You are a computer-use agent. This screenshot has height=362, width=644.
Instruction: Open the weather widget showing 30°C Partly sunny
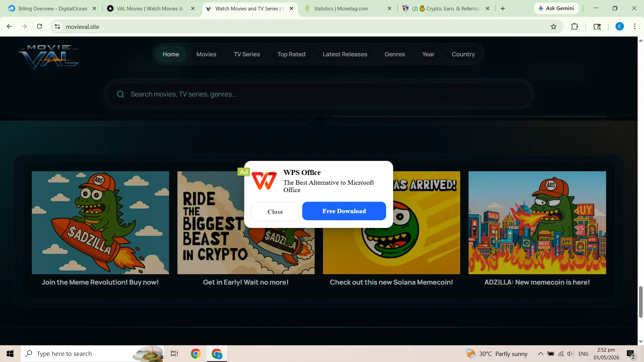497,354
